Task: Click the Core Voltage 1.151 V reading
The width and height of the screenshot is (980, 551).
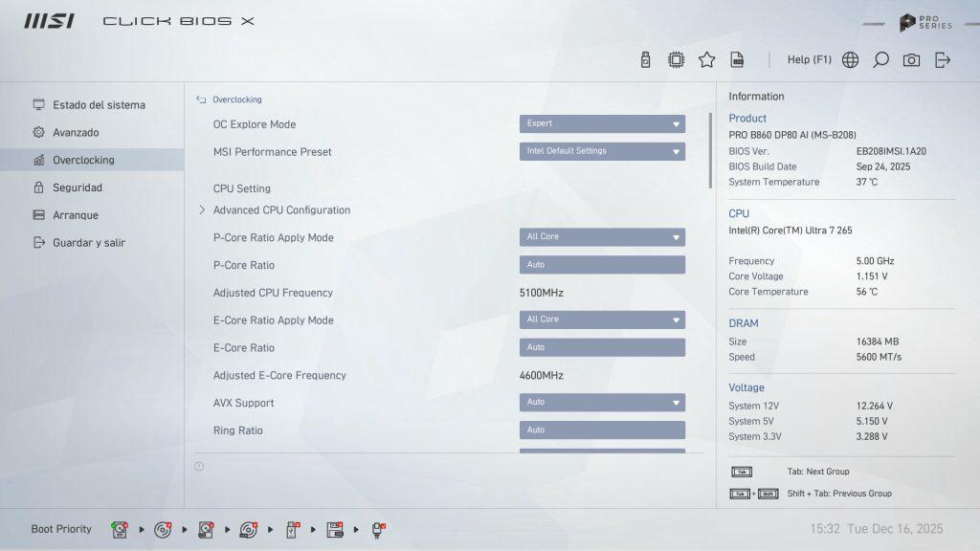Action: point(872,276)
